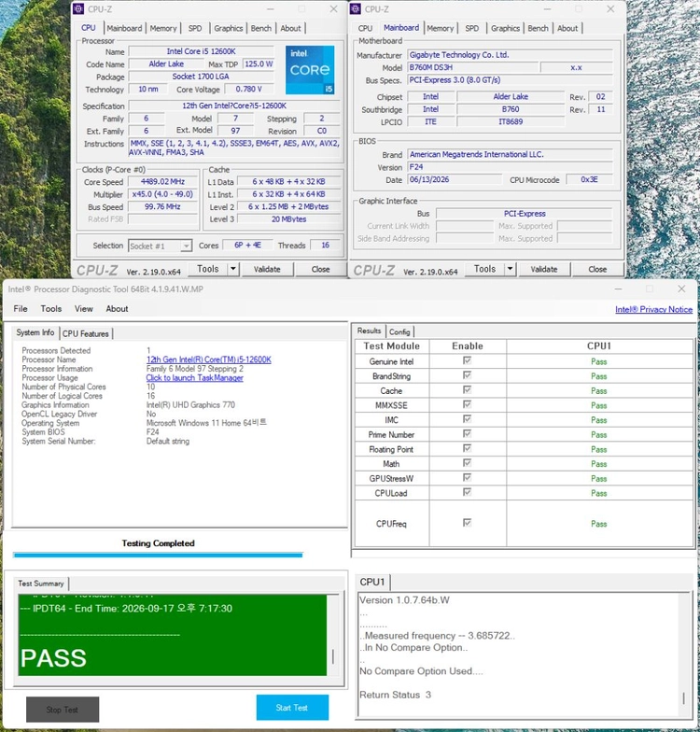Click the CPU-Z app icon in left window title
Screen dimensions: 700x732
click(78, 9)
